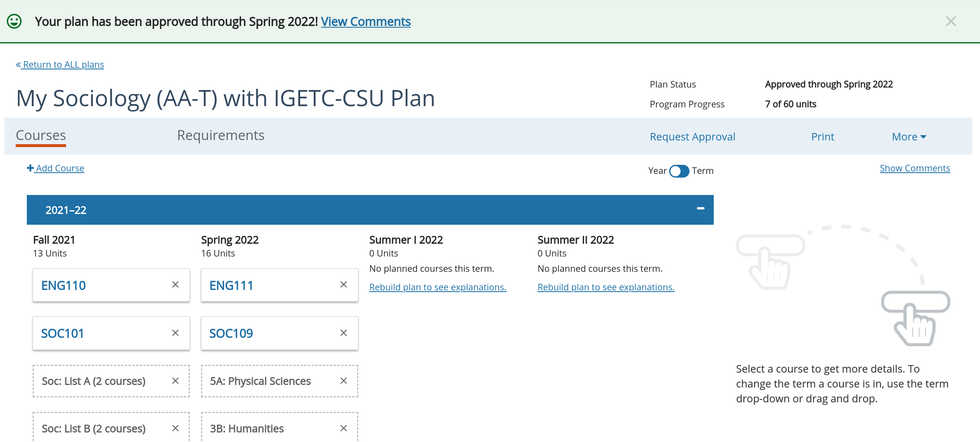Open the More dropdown menu
Image resolution: width=980 pixels, height=442 pixels.
pyautogui.click(x=909, y=136)
